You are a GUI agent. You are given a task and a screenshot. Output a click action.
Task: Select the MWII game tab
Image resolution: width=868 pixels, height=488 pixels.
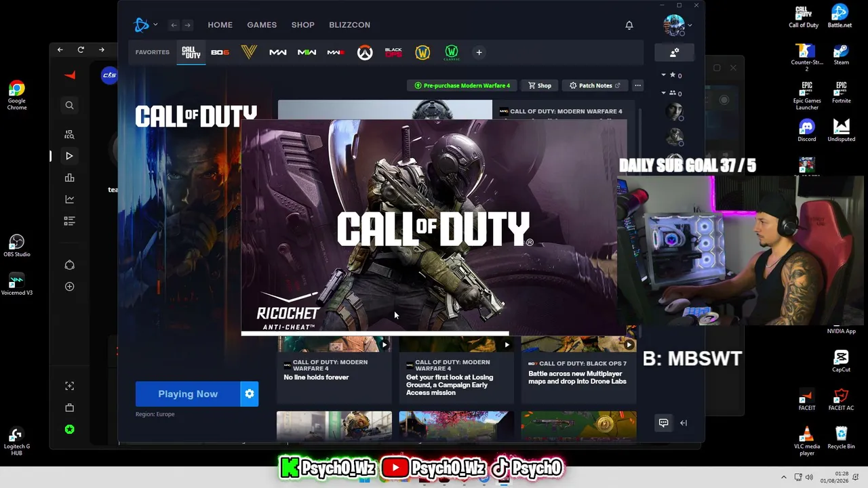tap(307, 52)
